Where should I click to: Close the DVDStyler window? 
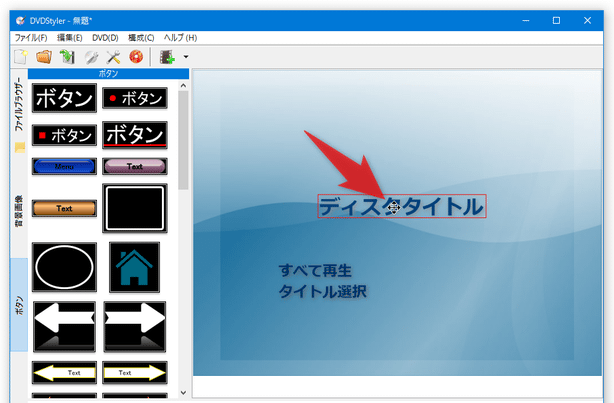coord(587,20)
